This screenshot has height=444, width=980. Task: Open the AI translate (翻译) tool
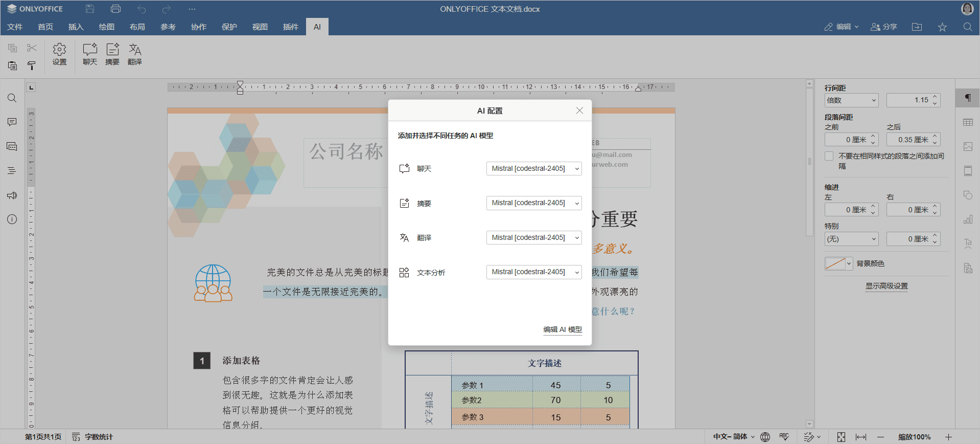pyautogui.click(x=135, y=54)
